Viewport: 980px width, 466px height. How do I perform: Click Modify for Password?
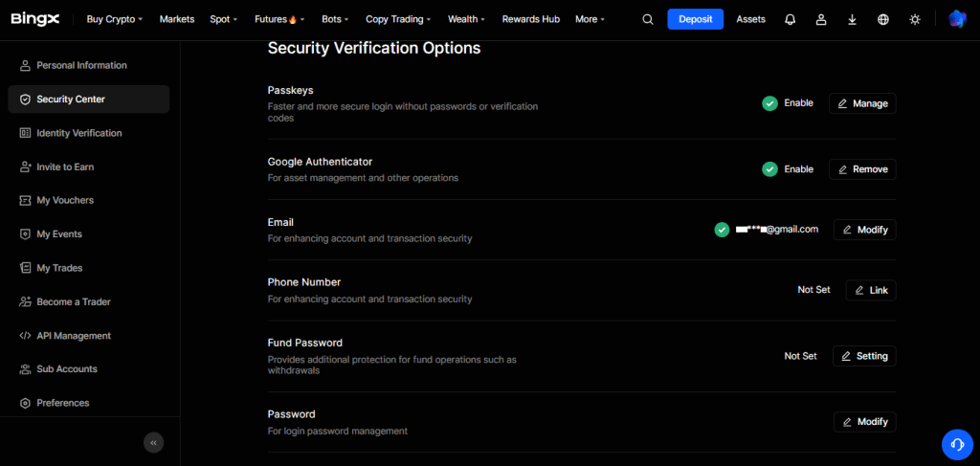tap(865, 422)
